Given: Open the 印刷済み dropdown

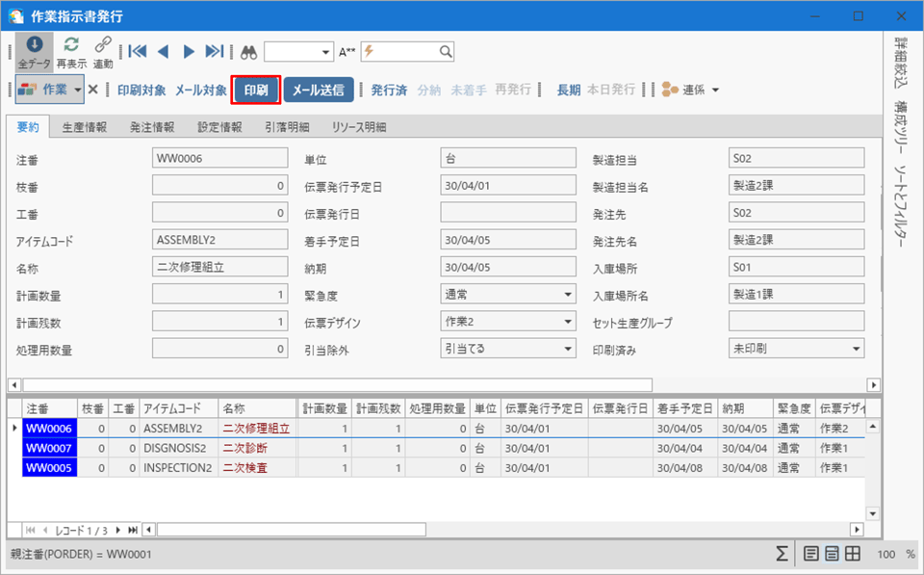Looking at the screenshot, I should [x=856, y=349].
